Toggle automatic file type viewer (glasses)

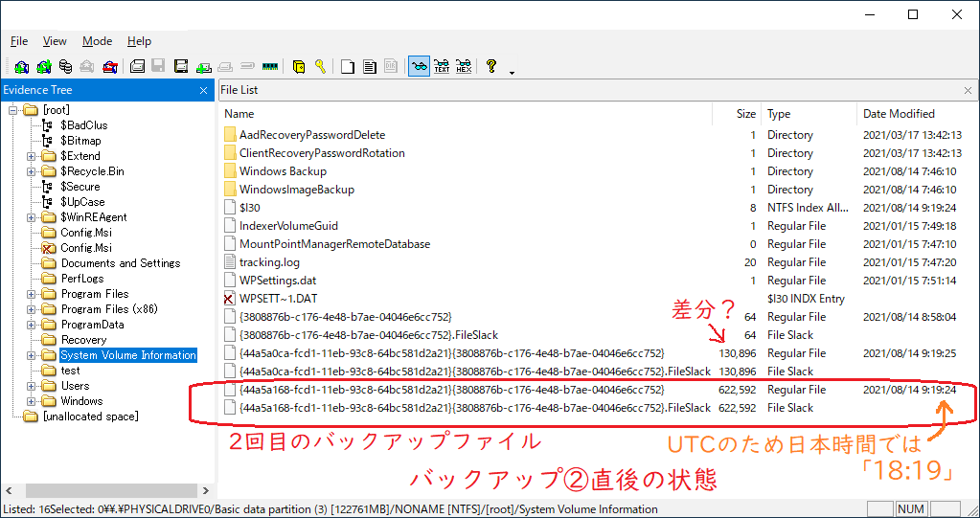(420, 66)
